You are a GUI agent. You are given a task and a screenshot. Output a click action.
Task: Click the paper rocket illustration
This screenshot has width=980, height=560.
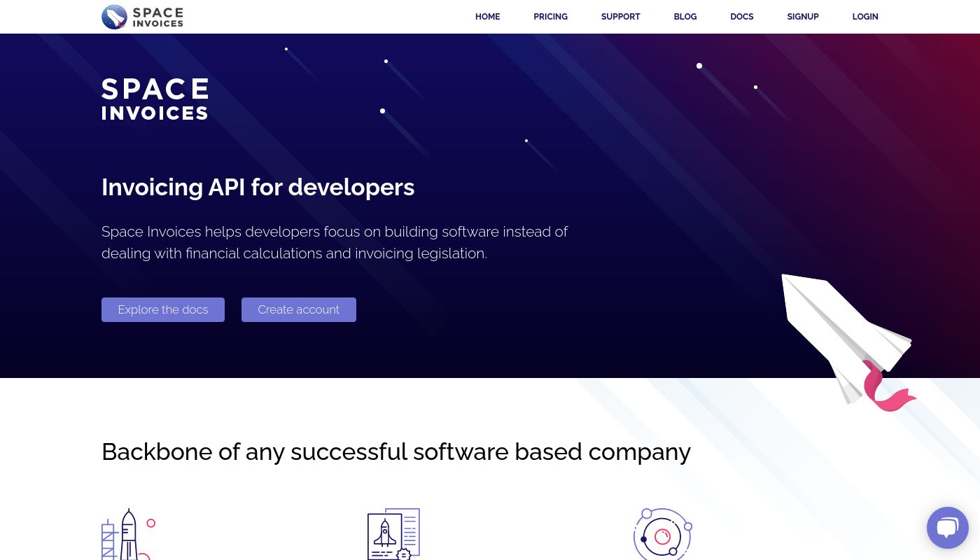tap(848, 342)
